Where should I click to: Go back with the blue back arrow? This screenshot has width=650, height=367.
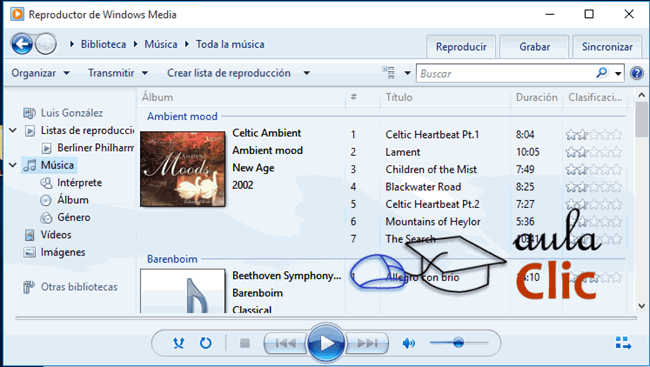(22, 44)
